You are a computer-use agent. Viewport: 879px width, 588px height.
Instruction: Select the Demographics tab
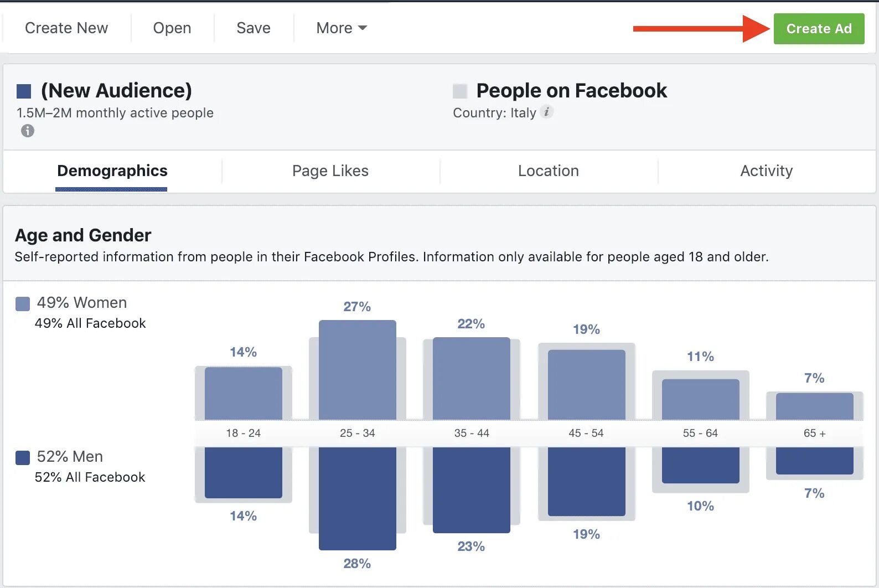(x=112, y=171)
